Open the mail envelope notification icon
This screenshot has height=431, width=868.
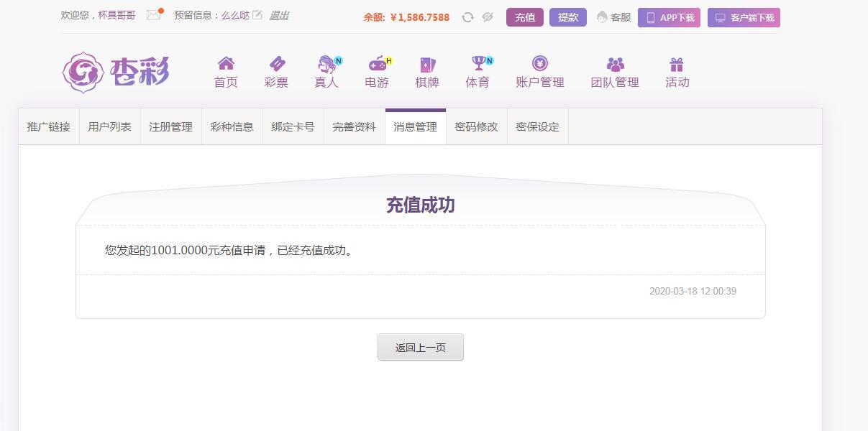(x=154, y=14)
